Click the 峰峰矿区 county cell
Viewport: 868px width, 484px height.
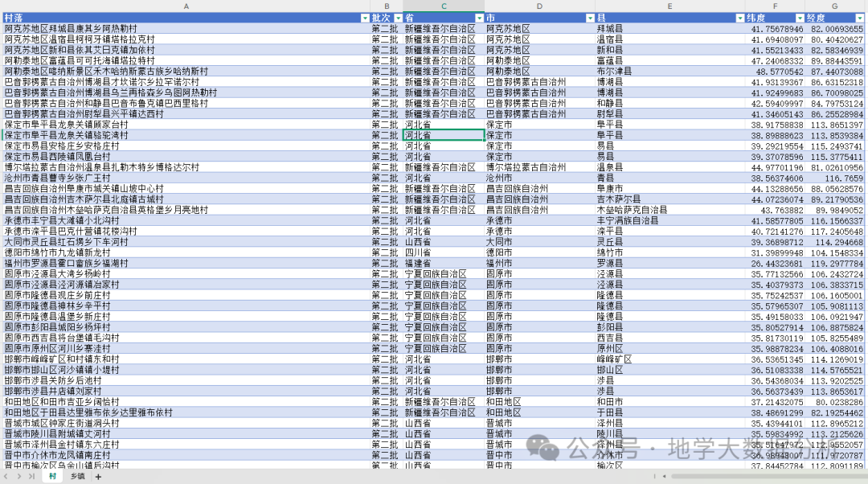669,359
